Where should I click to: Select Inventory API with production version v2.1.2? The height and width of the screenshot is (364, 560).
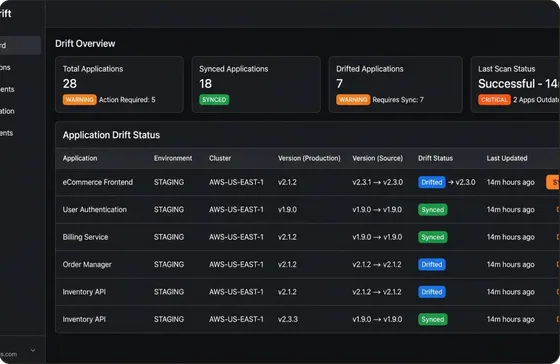[x=84, y=292]
